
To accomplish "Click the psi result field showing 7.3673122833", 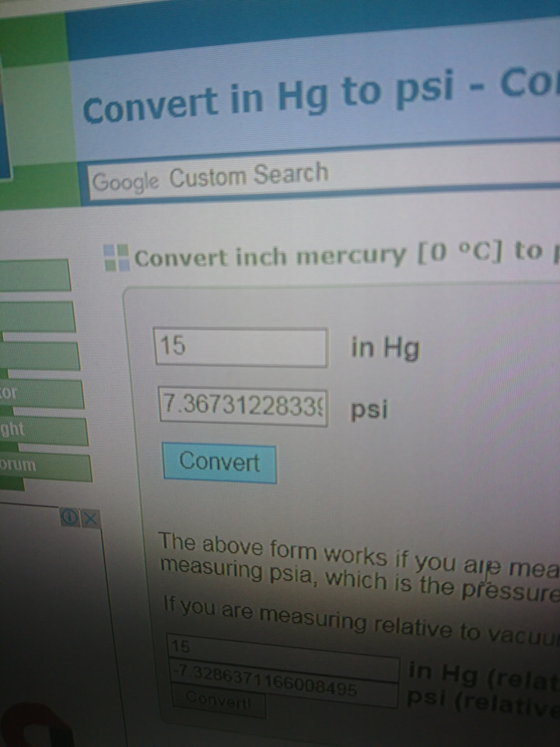I will click(x=243, y=406).
